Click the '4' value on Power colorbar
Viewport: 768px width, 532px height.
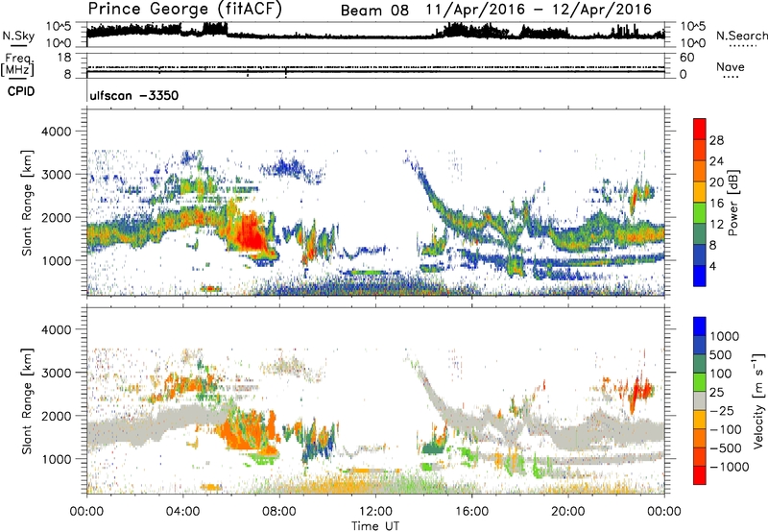click(713, 266)
